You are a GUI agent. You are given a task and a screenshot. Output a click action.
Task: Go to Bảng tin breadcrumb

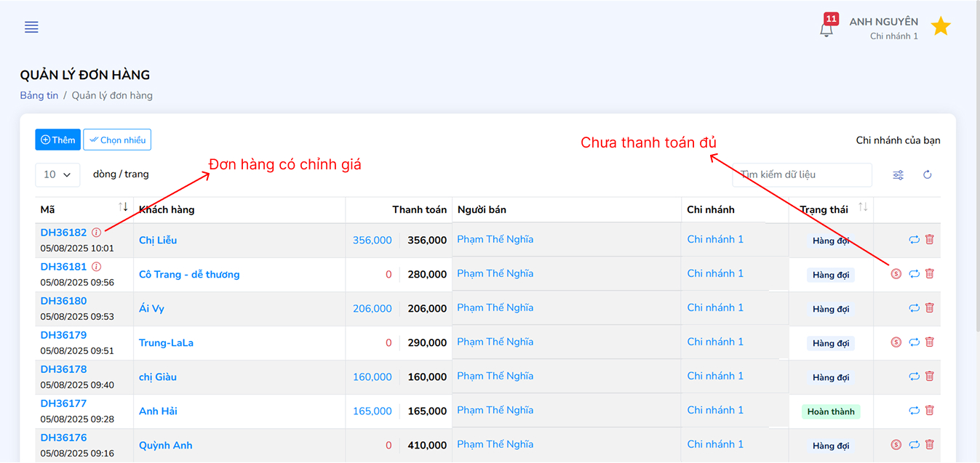[39, 95]
